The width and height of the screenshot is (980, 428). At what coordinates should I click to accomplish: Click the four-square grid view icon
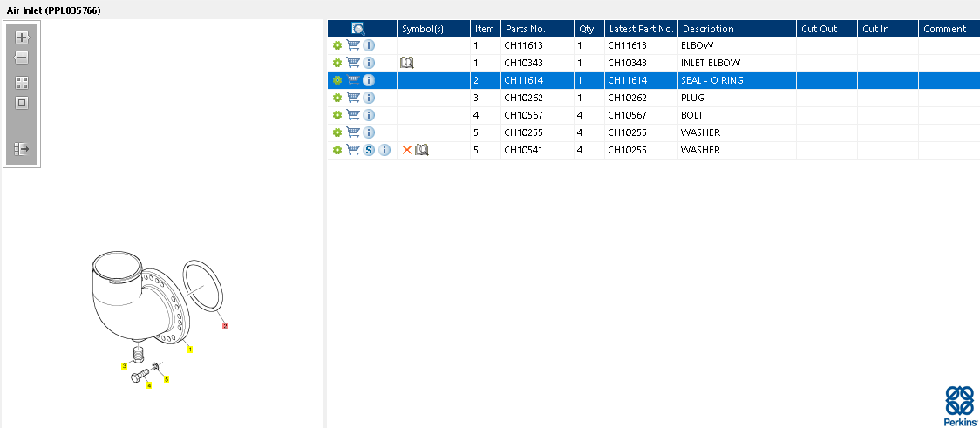coord(22,83)
